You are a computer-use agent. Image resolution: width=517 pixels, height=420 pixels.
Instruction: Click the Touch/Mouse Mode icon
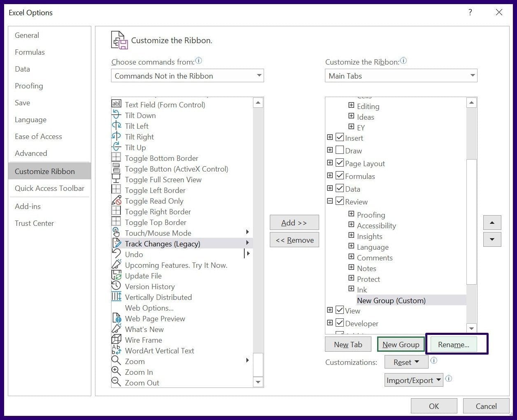point(116,232)
